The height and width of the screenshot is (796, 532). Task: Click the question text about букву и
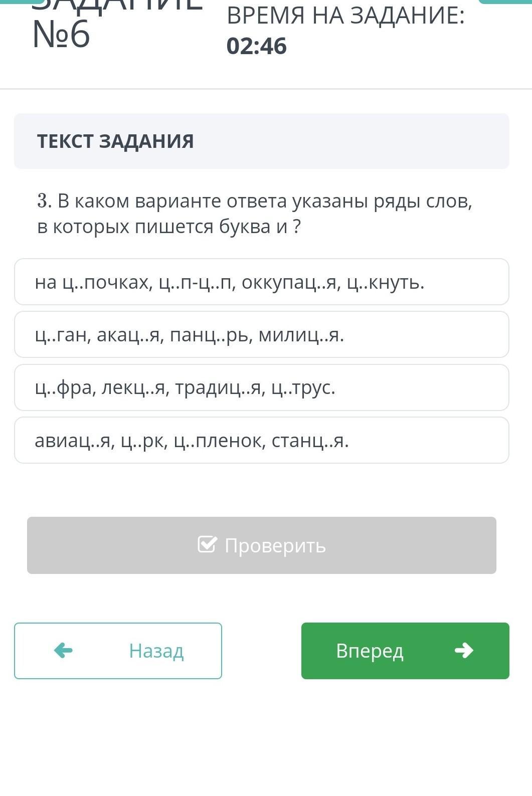point(255,214)
